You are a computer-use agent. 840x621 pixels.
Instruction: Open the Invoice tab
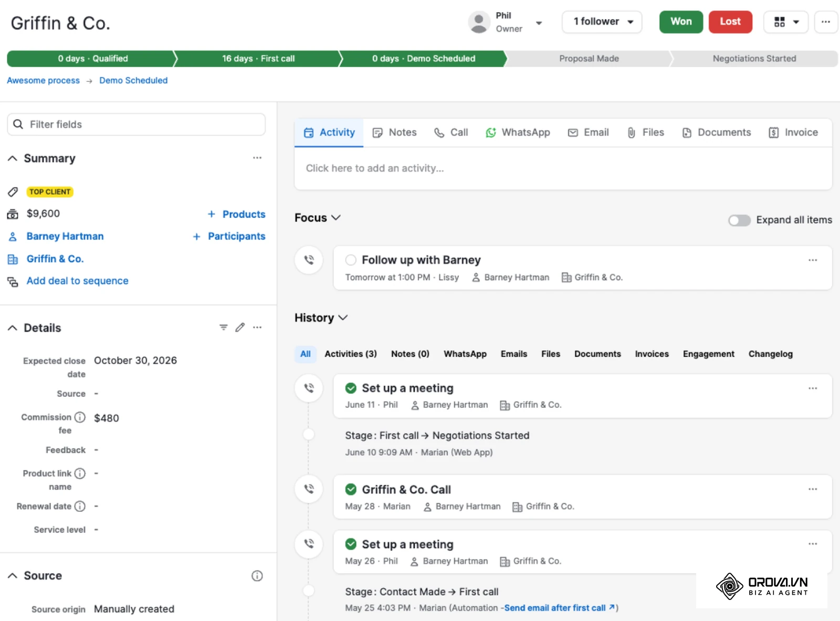[793, 133]
